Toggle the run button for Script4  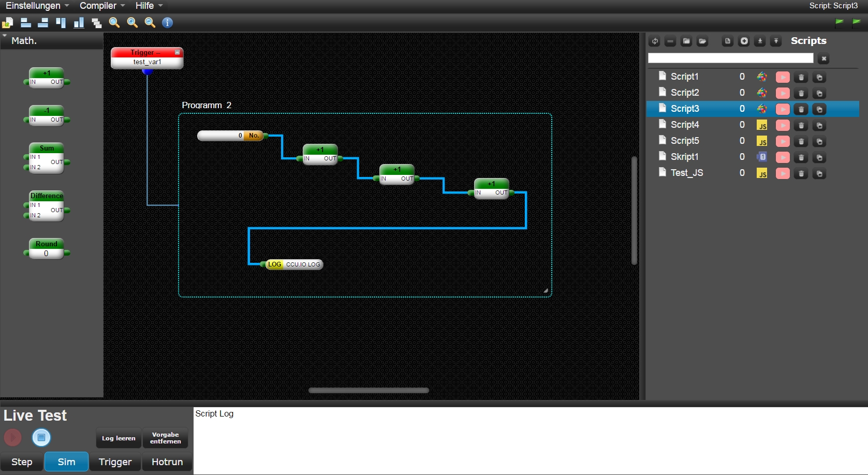[x=783, y=126]
